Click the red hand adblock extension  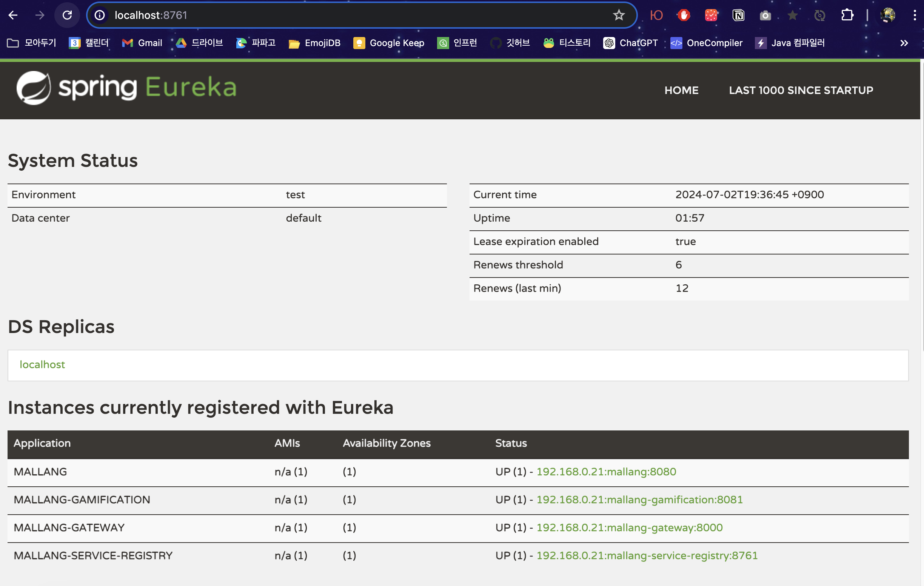coord(684,15)
